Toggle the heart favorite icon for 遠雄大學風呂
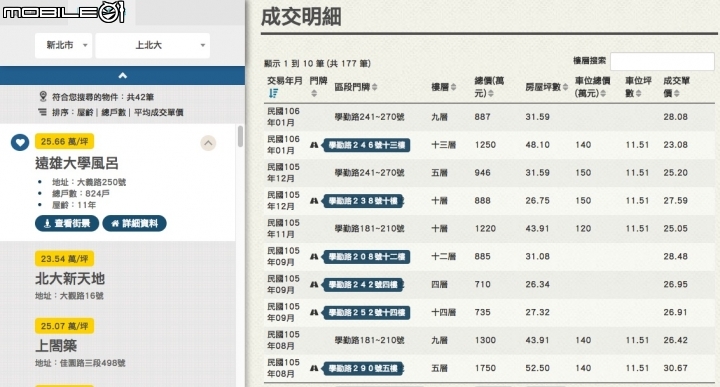 click(20, 142)
